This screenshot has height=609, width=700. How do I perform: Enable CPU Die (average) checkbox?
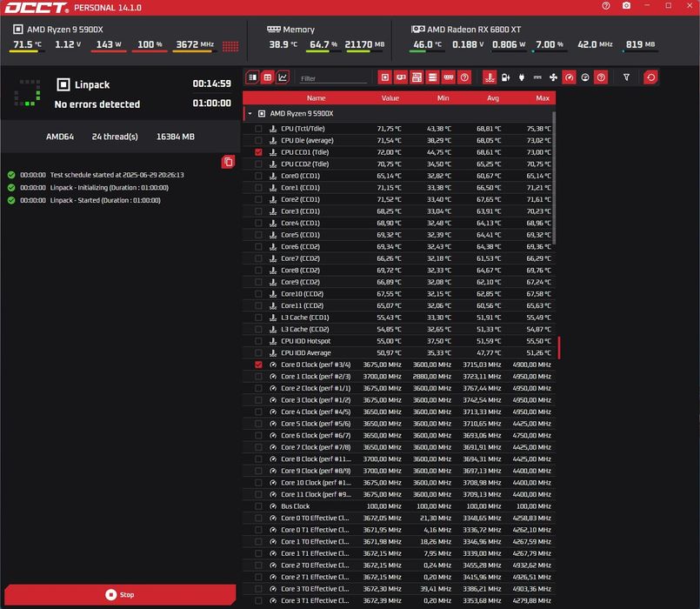click(x=258, y=140)
